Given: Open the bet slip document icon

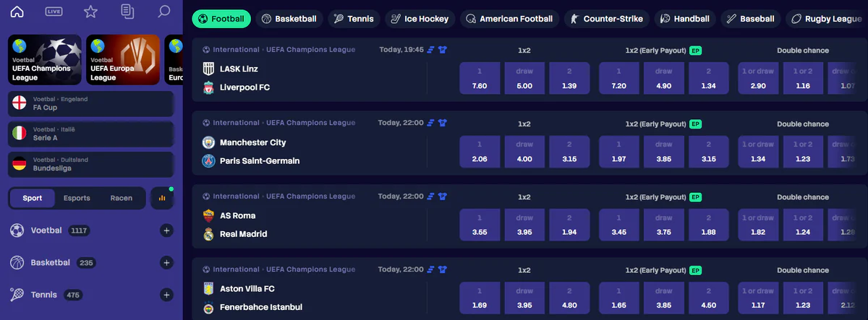Looking at the screenshot, I should [x=127, y=12].
